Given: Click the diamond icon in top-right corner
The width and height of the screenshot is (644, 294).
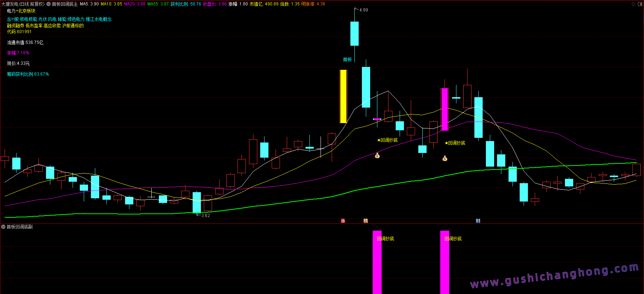Looking at the screenshot, I should [x=633, y=4].
